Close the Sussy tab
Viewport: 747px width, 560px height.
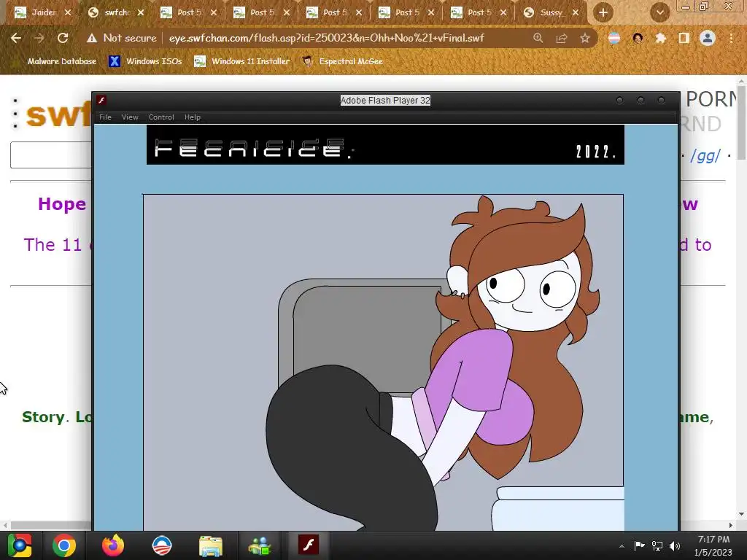tap(576, 12)
